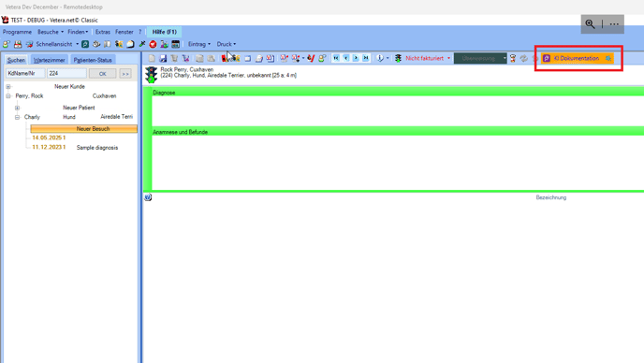Open the Extras menu
Image resolution: width=644 pixels, height=363 pixels.
click(103, 32)
